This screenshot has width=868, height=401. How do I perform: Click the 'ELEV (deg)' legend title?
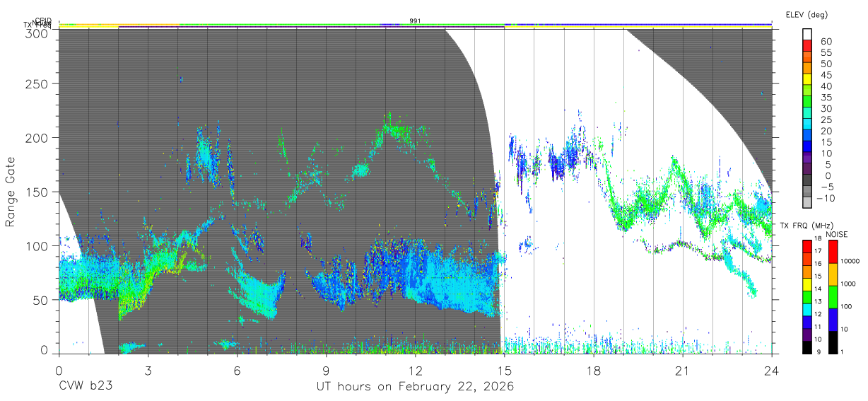807,15
